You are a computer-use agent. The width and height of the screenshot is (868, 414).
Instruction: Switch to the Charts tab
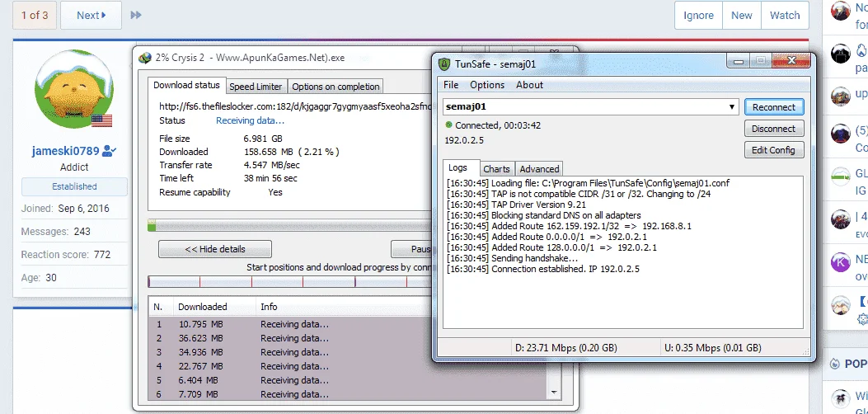pyautogui.click(x=496, y=169)
